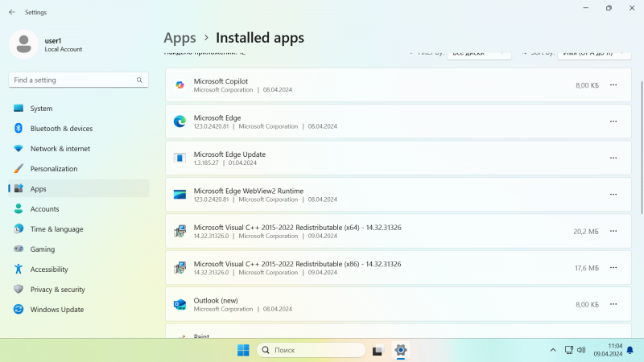
Task: Select the Microsoft Edge WebView2 Runtime name
Action: [x=249, y=191]
